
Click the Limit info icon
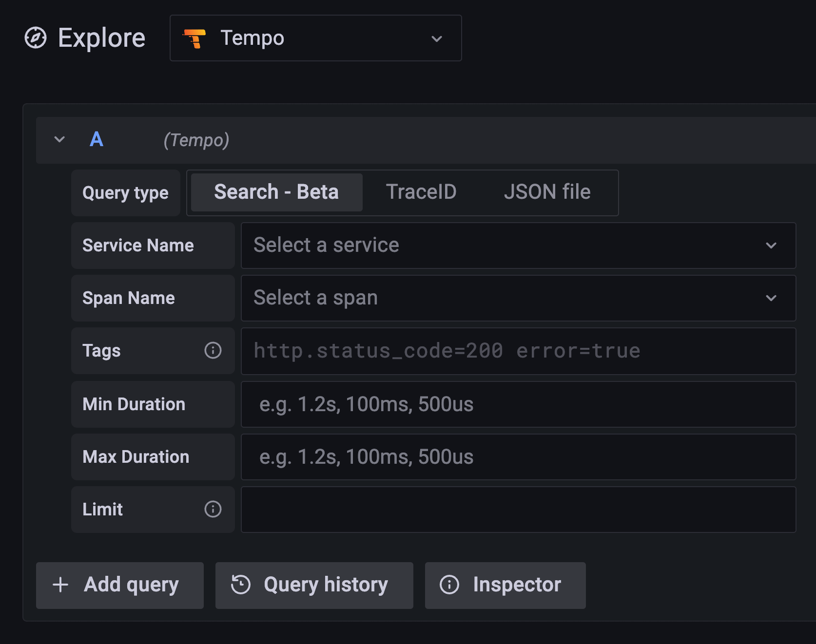pyautogui.click(x=213, y=509)
